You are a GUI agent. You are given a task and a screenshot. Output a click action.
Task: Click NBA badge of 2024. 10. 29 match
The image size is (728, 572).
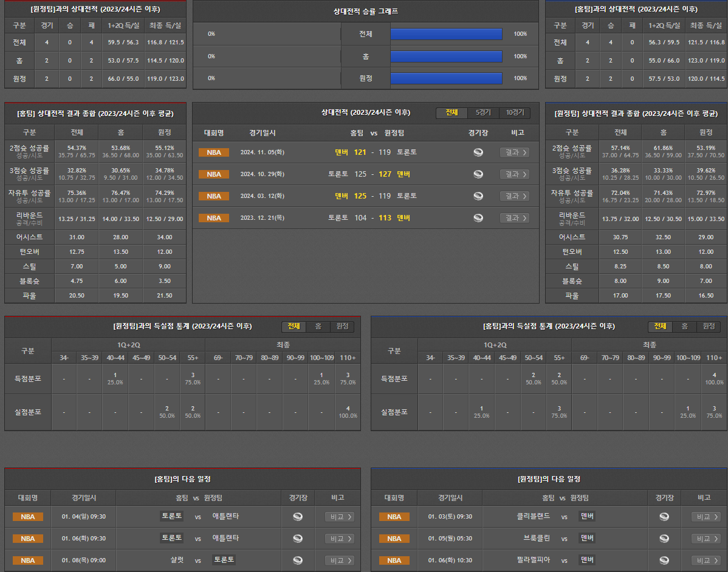point(214,174)
